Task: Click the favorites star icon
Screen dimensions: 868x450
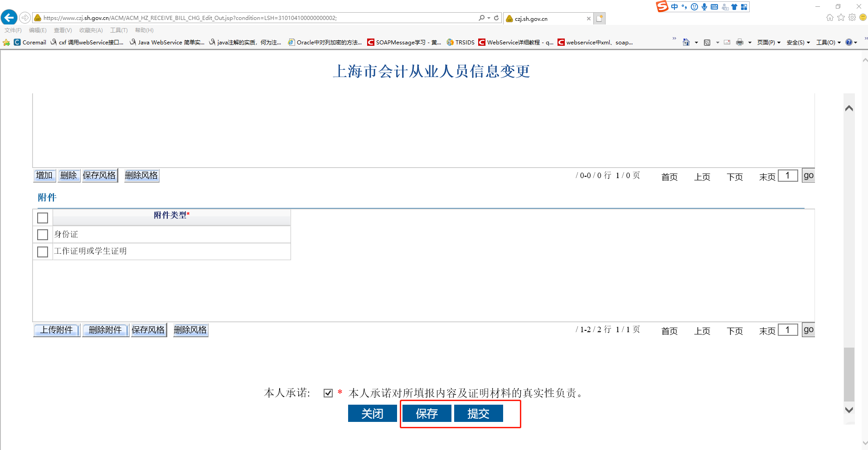Action: point(841,18)
